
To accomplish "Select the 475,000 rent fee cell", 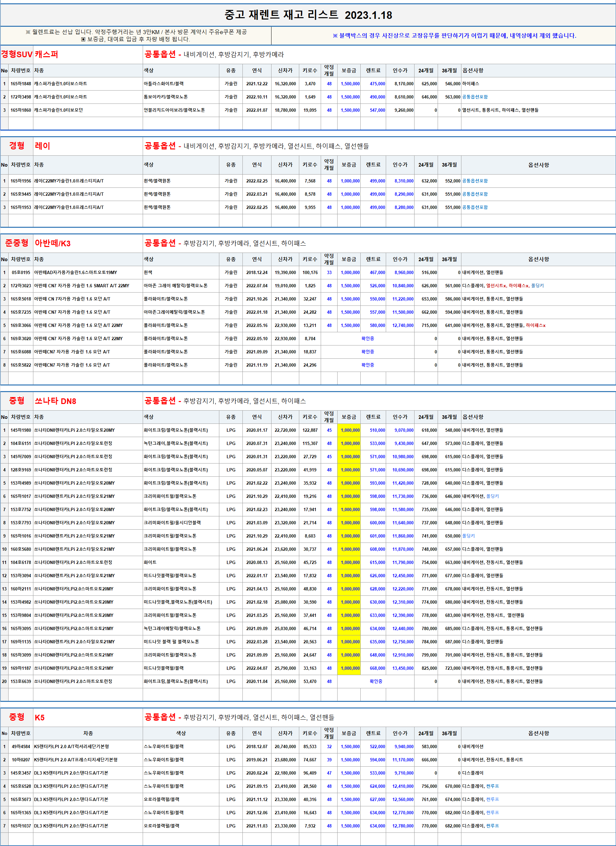I will [377, 84].
